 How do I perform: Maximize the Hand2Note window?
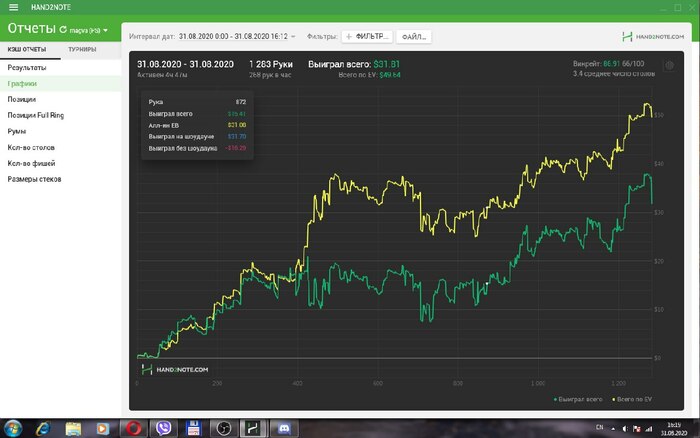678,7
